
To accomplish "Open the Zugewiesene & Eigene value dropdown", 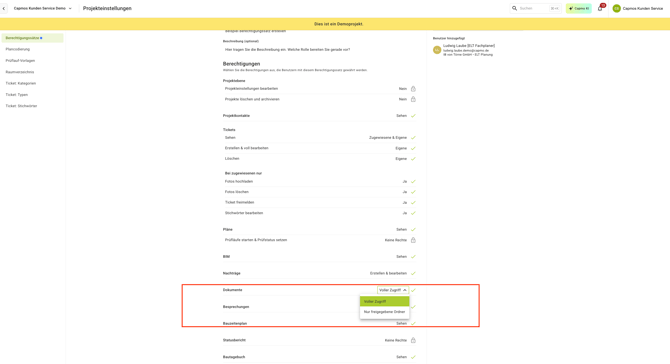I will 388,138.
